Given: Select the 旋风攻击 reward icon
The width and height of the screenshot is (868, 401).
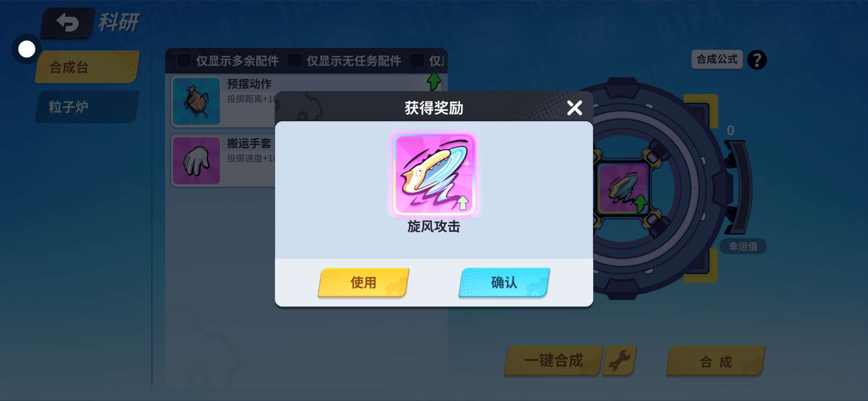Looking at the screenshot, I should [434, 175].
